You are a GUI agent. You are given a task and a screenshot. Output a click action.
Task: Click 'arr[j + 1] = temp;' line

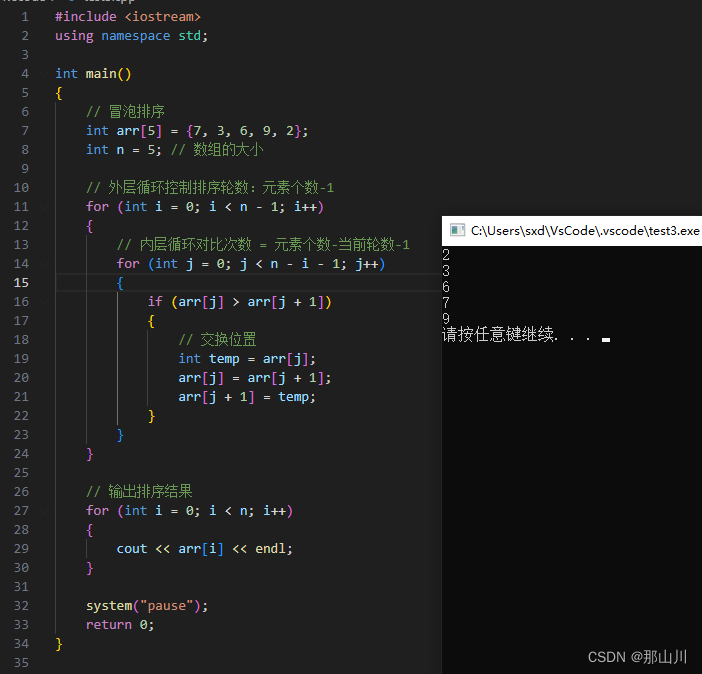click(247, 397)
